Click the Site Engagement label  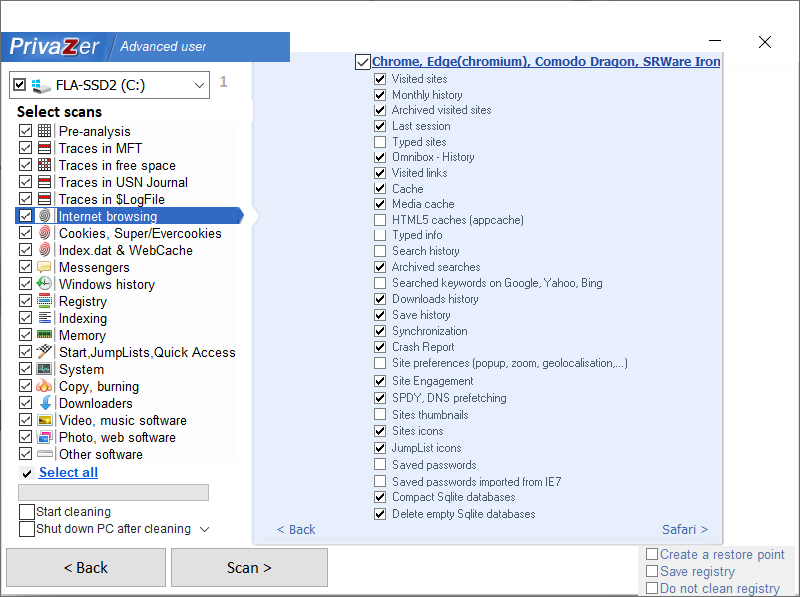(x=432, y=381)
